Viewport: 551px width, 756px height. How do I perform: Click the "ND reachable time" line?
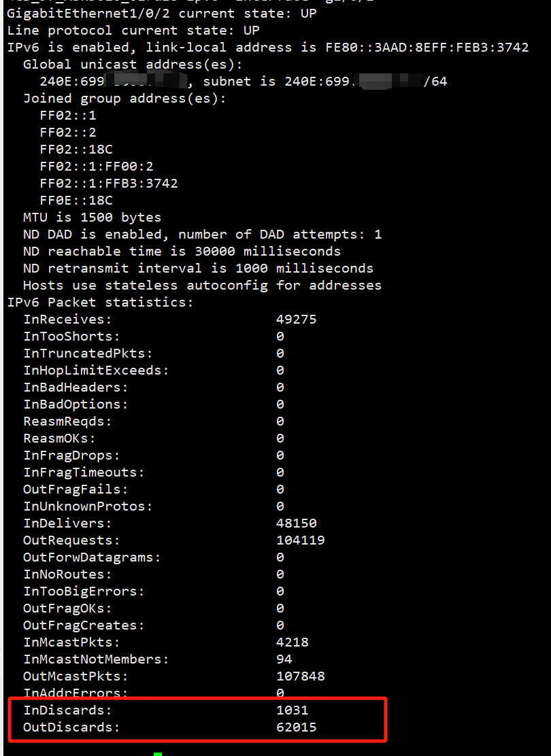point(182,252)
